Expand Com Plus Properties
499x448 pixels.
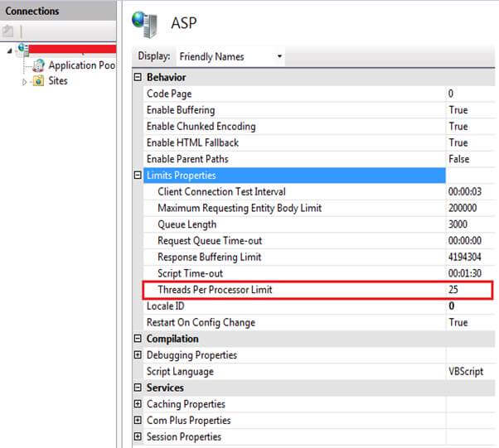tap(138, 421)
